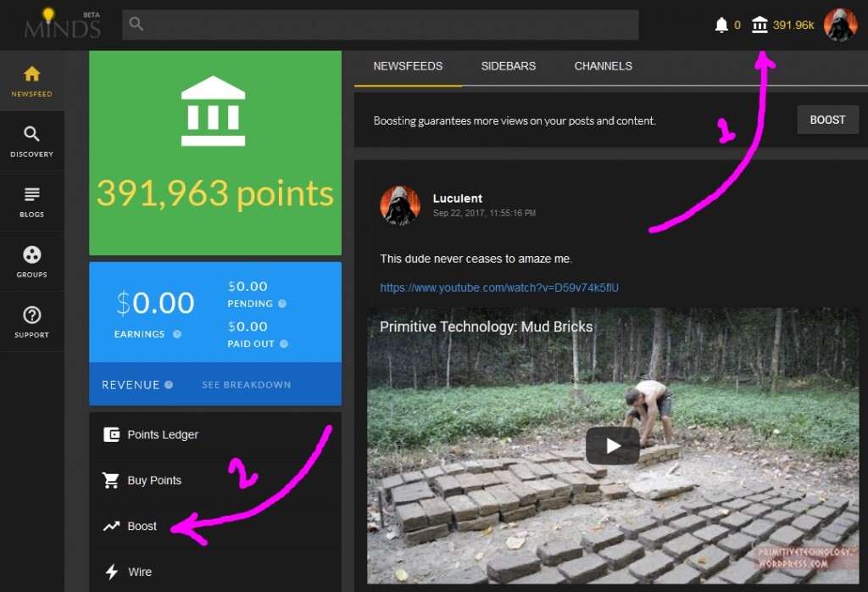
Task: Select Buy Points in wallet menu
Action: point(153,480)
